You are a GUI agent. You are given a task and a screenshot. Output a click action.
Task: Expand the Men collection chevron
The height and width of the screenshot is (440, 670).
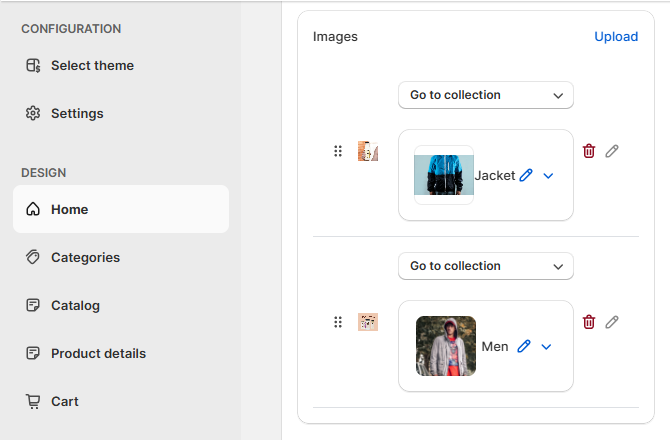coord(546,346)
